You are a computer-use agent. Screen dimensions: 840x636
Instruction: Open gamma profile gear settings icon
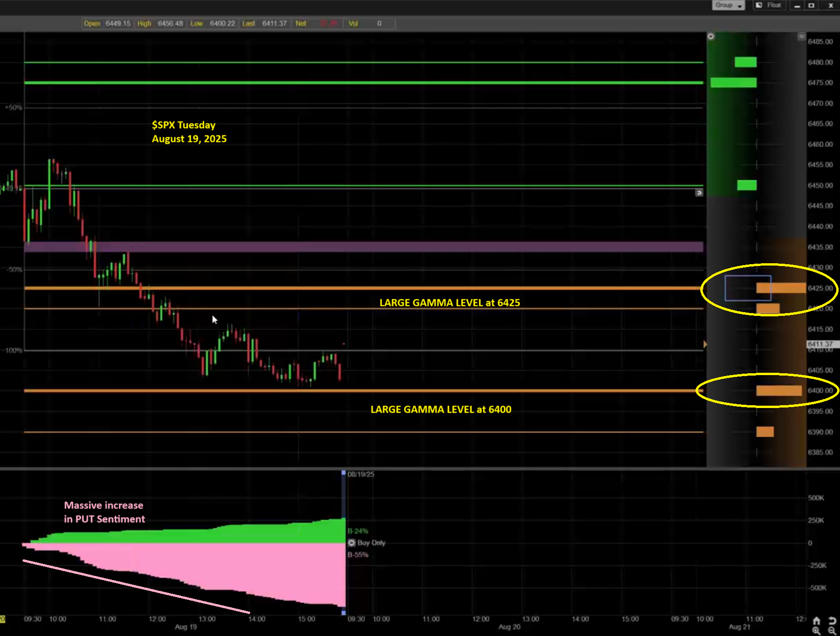pyautogui.click(x=711, y=36)
